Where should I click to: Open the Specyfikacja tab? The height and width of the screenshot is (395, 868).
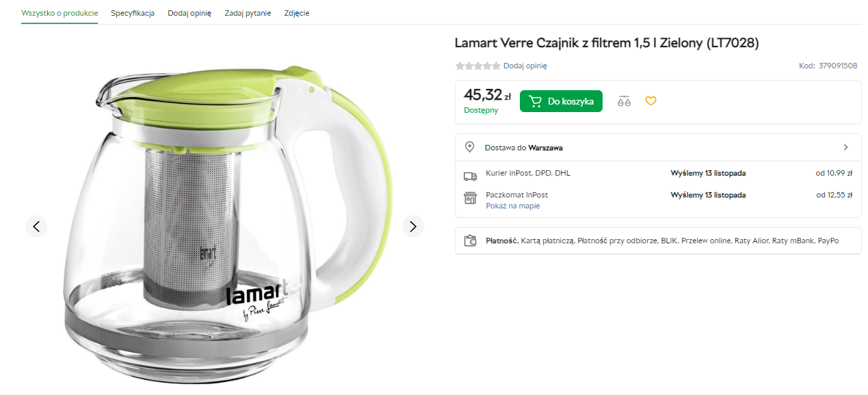133,13
